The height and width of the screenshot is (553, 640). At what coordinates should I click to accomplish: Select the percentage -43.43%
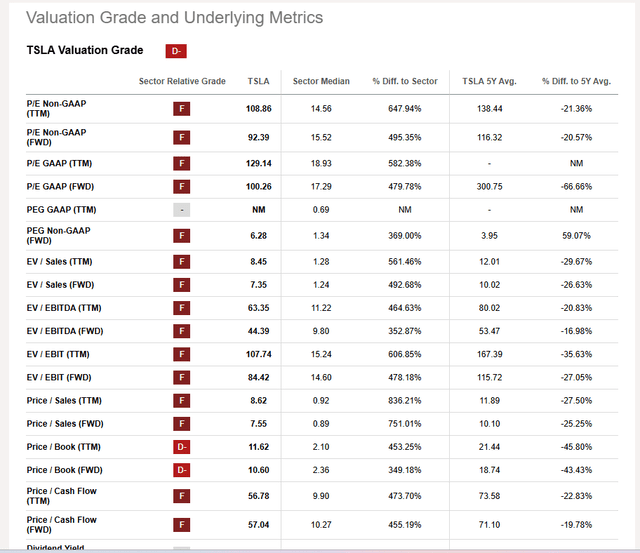(576, 470)
